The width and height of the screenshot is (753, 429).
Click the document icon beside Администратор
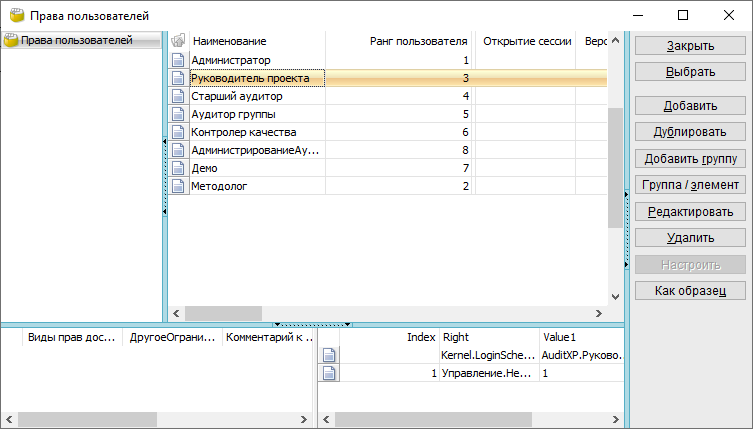click(x=178, y=60)
